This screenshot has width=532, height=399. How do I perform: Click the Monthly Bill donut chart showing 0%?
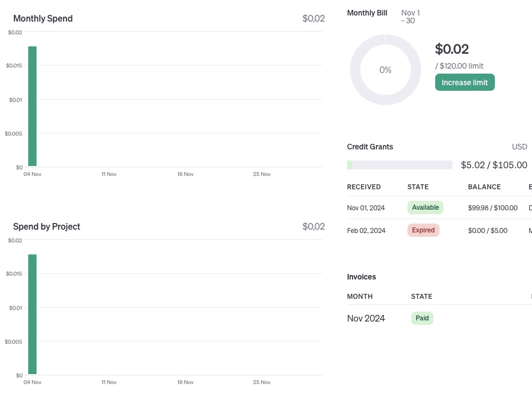click(385, 70)
